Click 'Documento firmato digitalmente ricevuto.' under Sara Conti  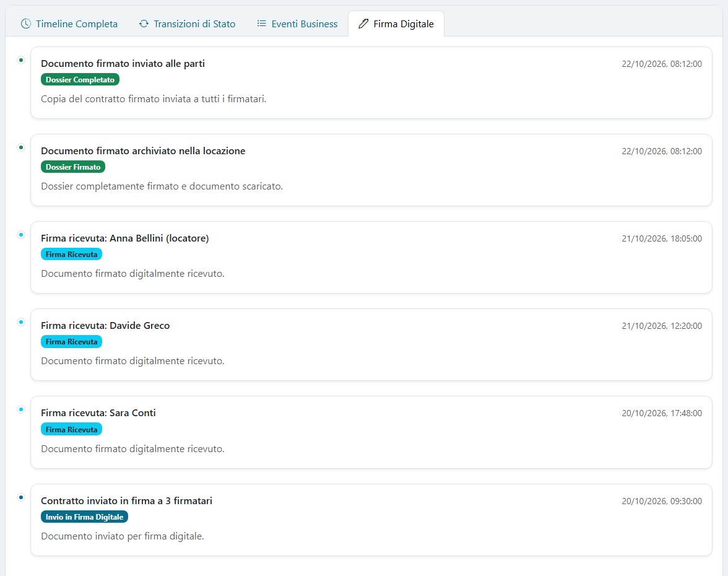pos(132,449)
